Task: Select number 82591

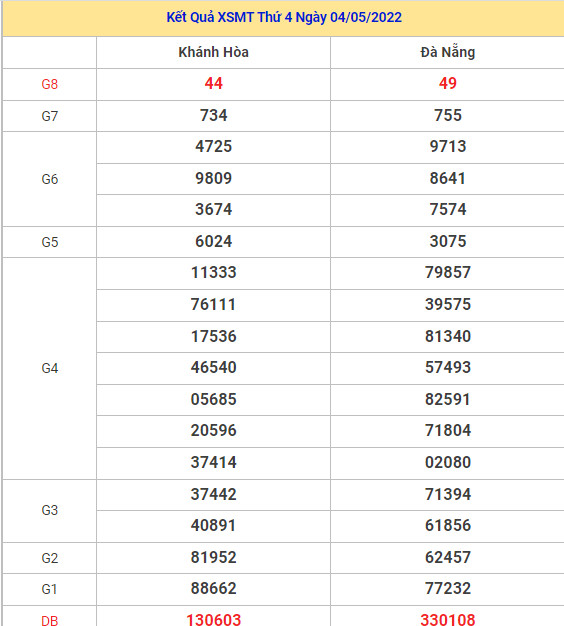Action: tap(448, 400)
